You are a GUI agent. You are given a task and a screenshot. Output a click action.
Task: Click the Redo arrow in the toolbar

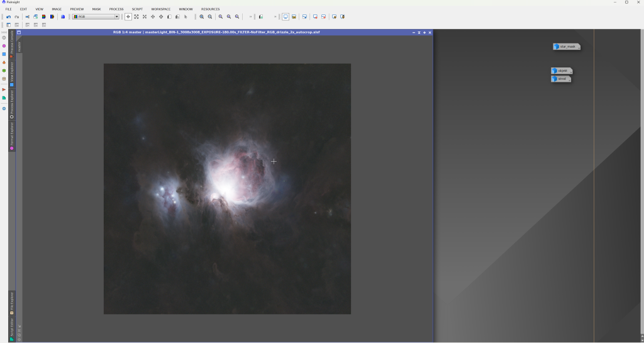pos(16,17)
